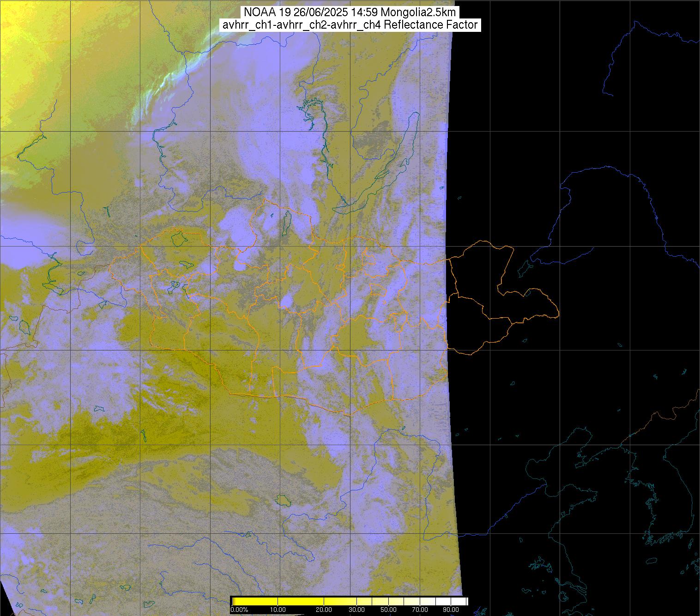Click the '10.00' color scale label

(x=278, y=610)
